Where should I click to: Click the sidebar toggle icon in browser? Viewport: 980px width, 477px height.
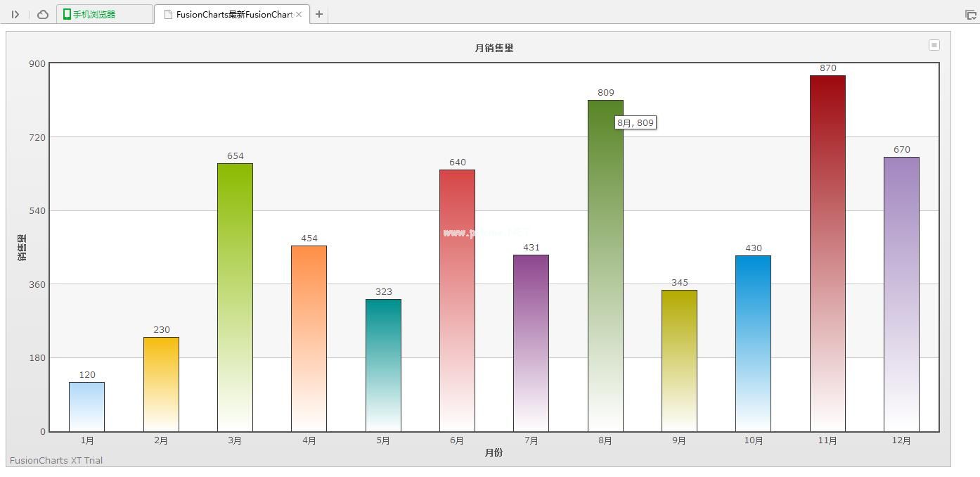pos(15,14)
